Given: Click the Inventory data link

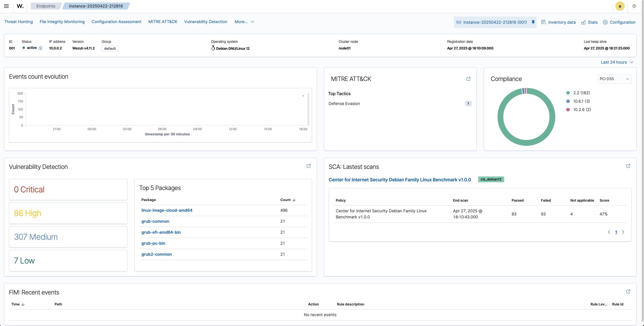Looking at the screenshot, I should click(562, 22).
